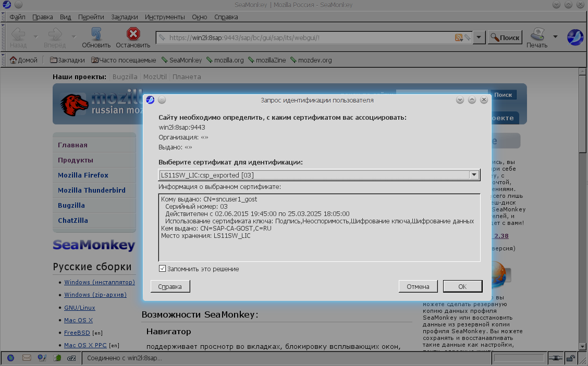Click the padlock security icon in status bar

click(571, 358)
